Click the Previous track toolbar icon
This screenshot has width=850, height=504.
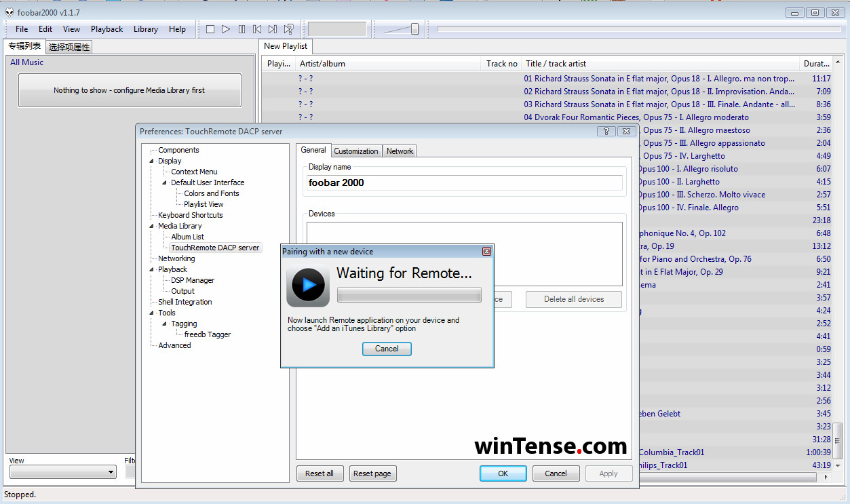point(257,29)
